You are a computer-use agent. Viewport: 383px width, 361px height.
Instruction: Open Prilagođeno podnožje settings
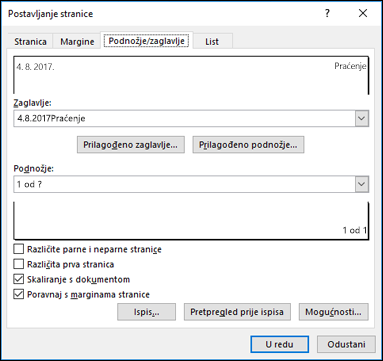point(248,145)
